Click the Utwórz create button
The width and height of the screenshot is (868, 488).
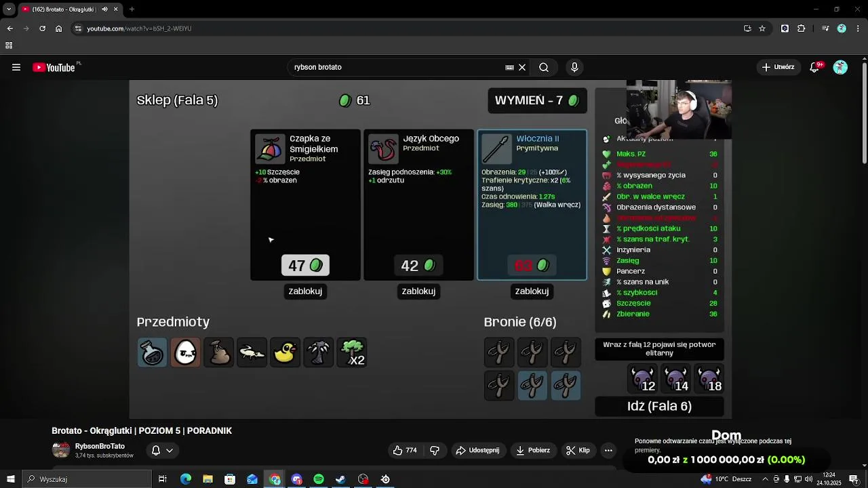[778, 67]
